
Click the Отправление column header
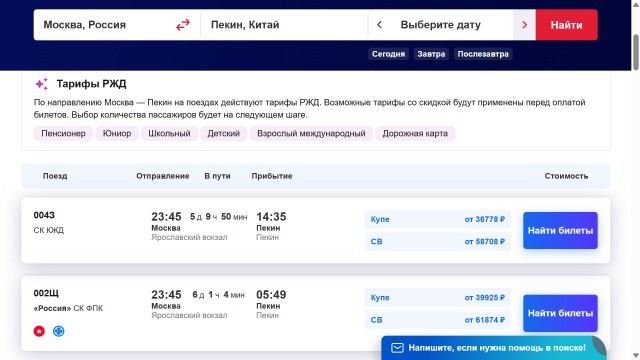pyautogui.click(x=162, y=176)
